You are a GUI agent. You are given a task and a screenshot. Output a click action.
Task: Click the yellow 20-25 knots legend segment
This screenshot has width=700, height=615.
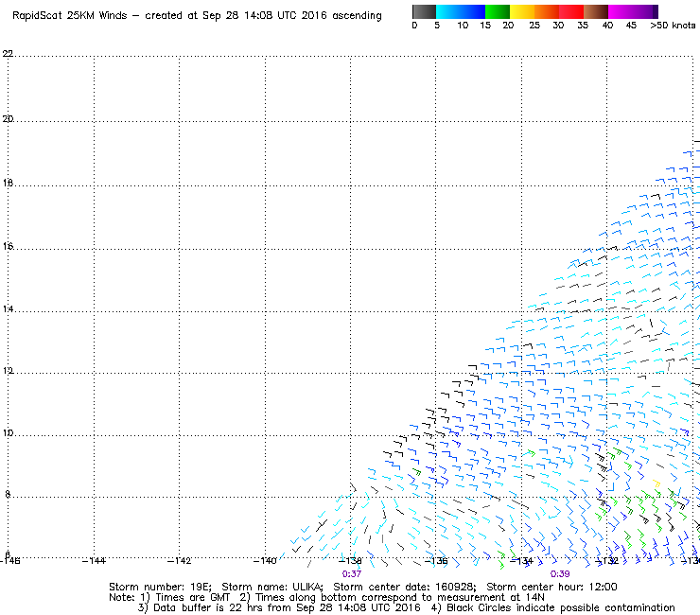[x=522, y=11]
